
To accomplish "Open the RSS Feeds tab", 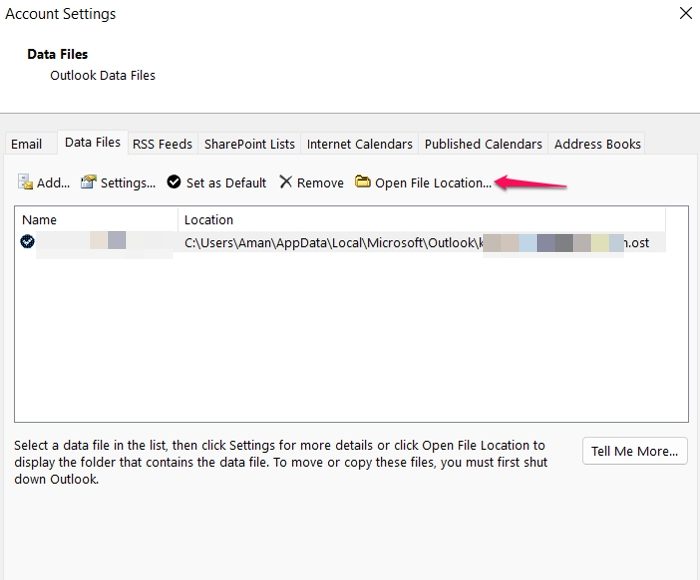I will [162, 144].
